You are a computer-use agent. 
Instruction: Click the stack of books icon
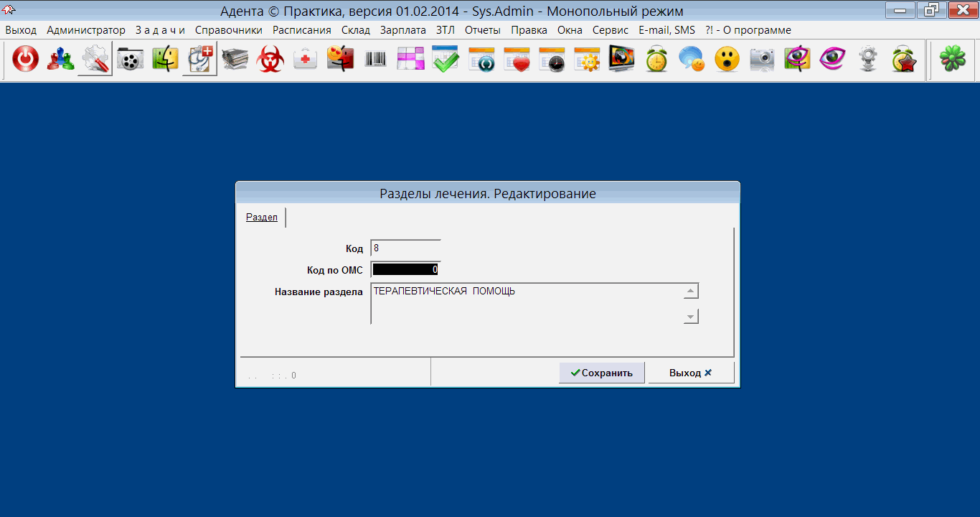pyautogui.click(x=235, y=60)
